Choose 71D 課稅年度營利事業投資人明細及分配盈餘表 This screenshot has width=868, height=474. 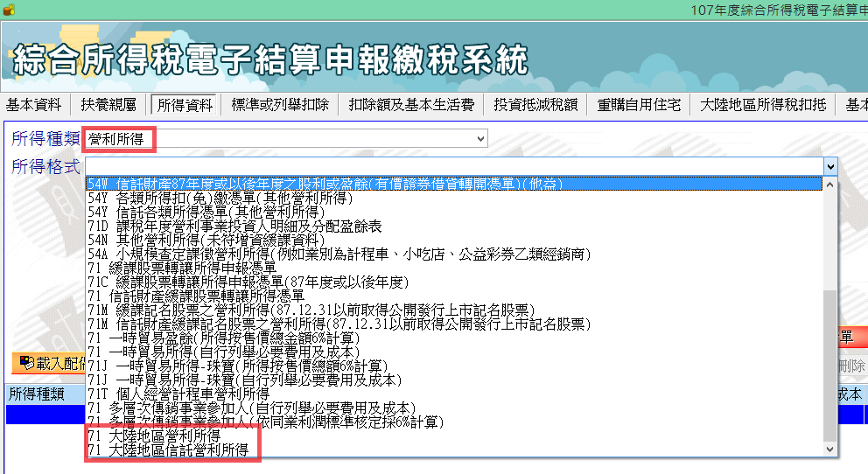[x=234, y=227]
